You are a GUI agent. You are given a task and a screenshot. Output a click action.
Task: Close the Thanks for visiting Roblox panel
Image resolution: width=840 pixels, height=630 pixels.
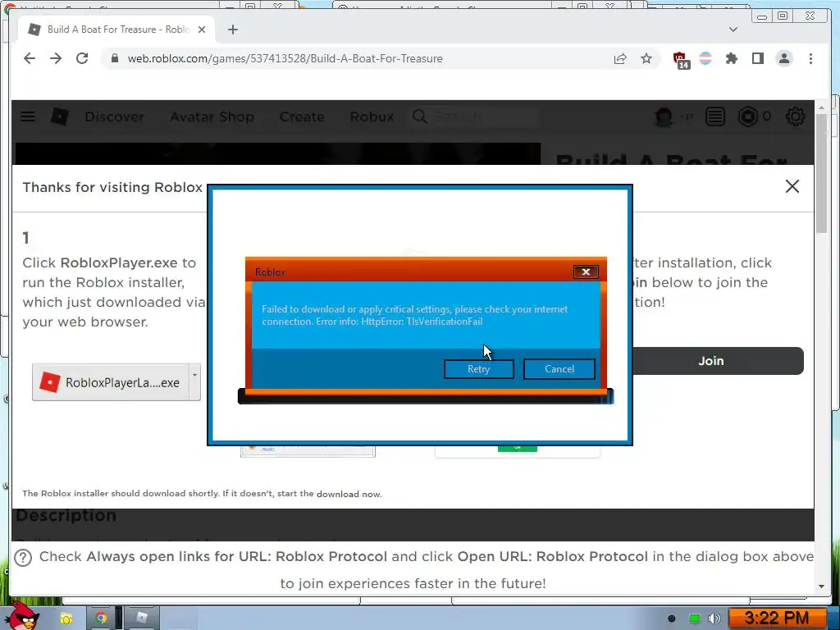click(x=792, y=186)
